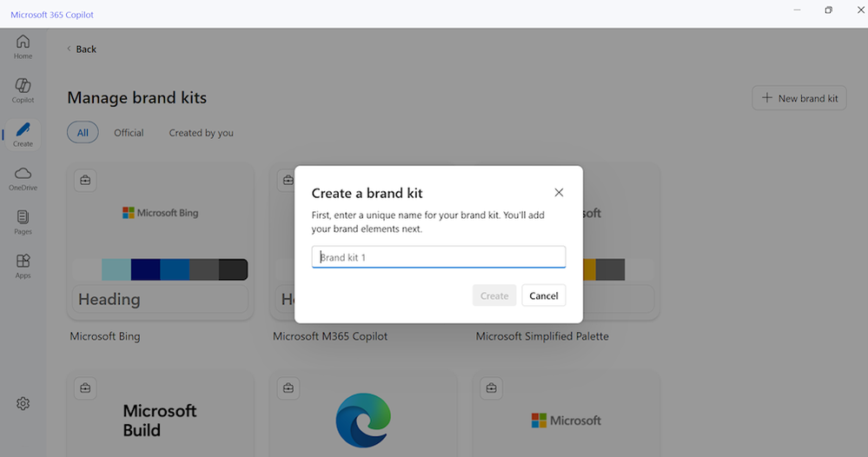Select navy swatch in Bing kit
Image resolution: width=868 pixels, height=457 pixels.
146,269
